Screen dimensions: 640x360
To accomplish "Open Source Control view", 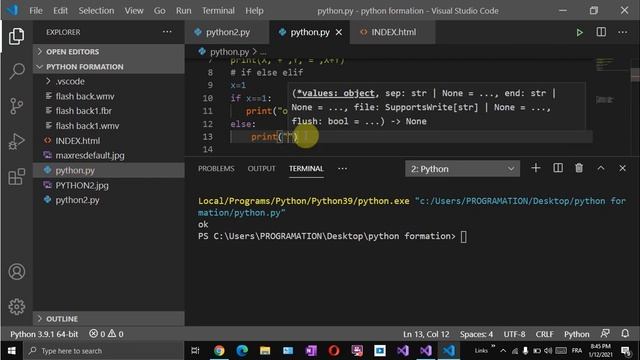I will pos(16,106).
